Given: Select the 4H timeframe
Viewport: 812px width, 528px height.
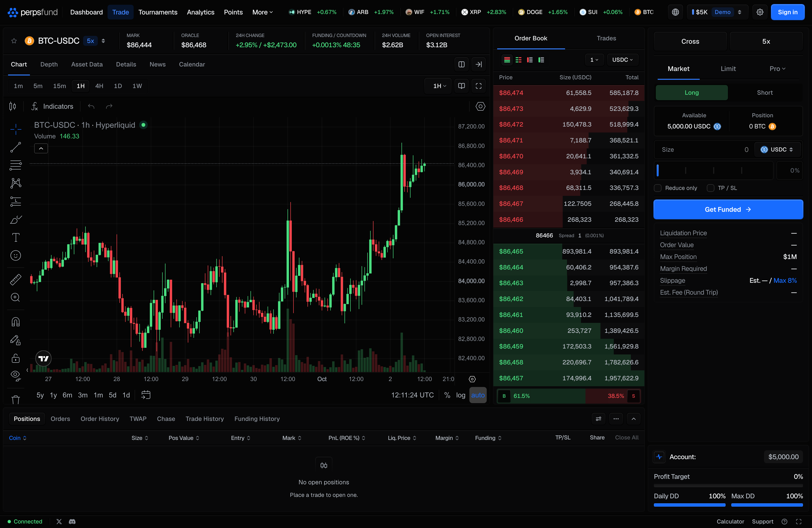Looking at the screenshot, I should [99, 86].
